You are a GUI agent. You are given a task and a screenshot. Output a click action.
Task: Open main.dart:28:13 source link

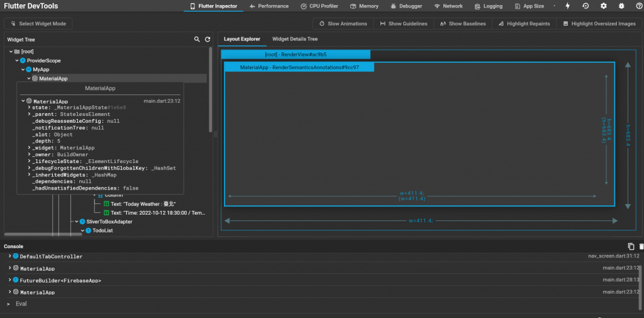(x=621, y=280)
